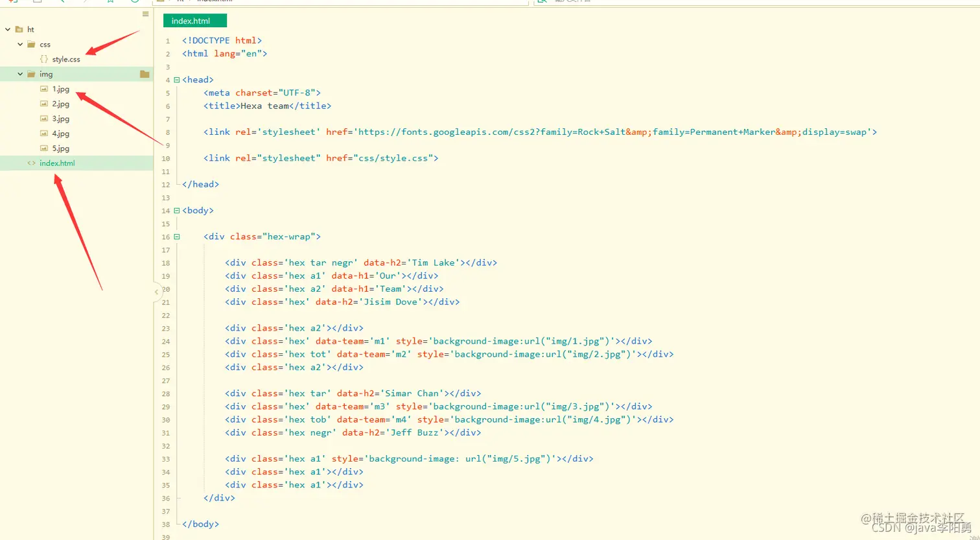Screen dimensions: 980x540
Task: Open 3.jpg in the file tree
Action: [x=61, y=119]
